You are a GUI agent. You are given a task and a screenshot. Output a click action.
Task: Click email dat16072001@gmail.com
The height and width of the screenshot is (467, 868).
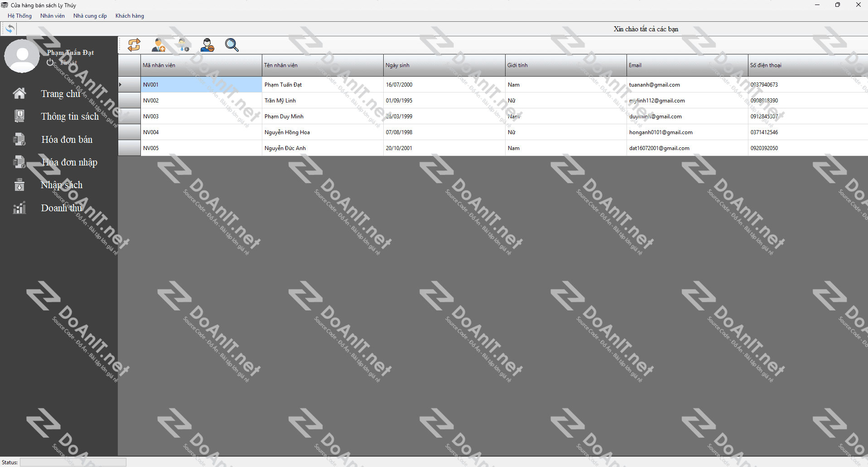pos(687,148)
